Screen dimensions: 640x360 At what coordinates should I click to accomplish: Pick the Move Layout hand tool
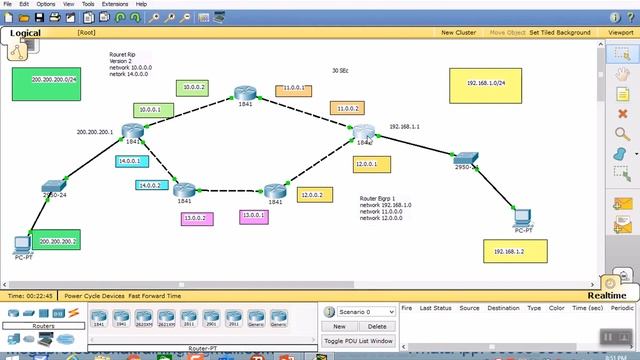click(x=622, y=74)
